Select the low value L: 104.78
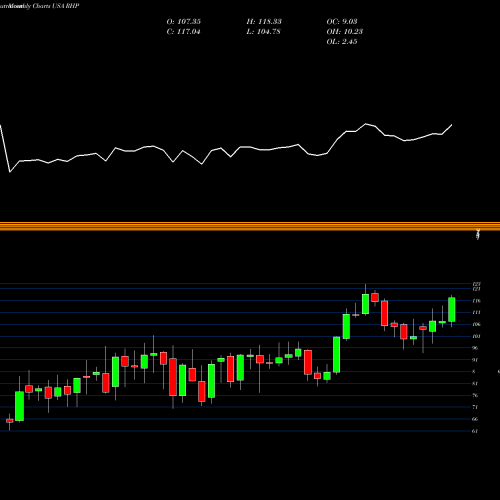The image size is (500, 500). tap(263, 32)
